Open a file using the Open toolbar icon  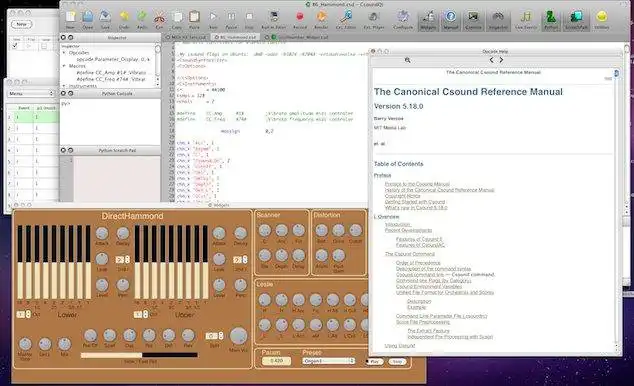tap(88, 19)
